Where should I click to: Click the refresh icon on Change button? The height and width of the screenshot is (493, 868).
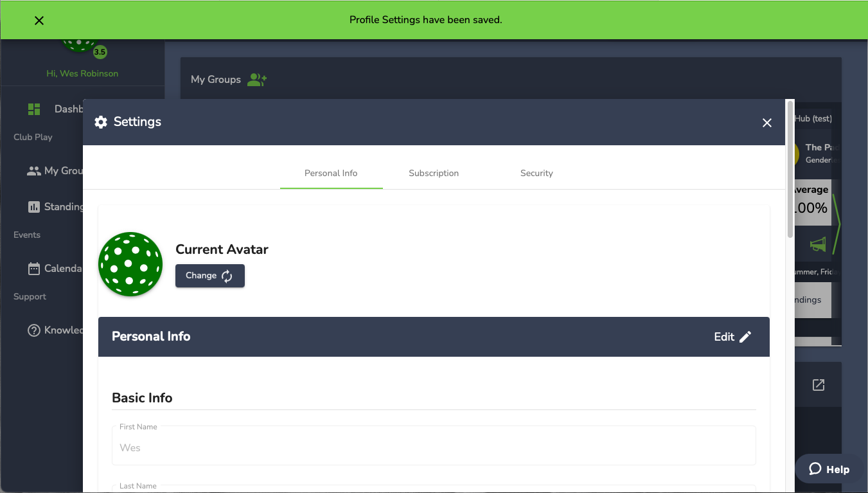pos(227,276)
